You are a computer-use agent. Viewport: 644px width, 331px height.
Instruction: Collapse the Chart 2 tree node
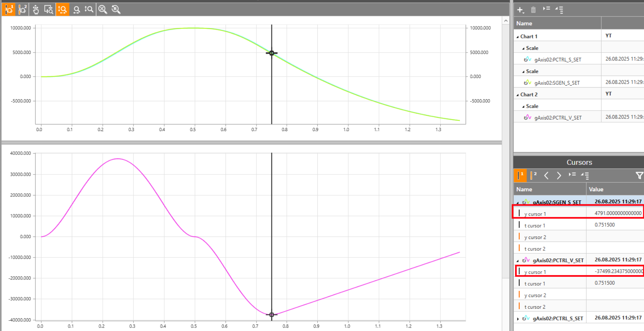[x=518, y=95]
